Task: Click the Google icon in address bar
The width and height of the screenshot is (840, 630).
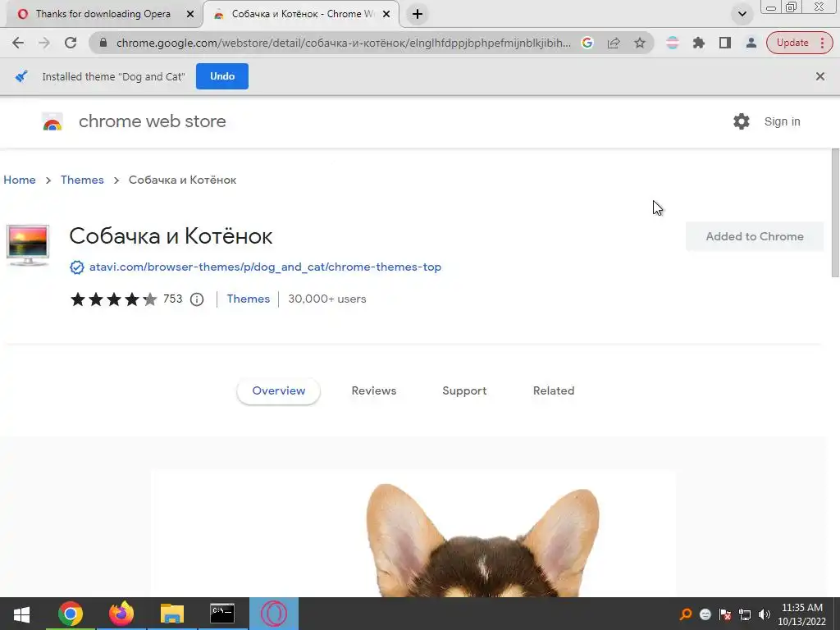Action: click(x=587, y=43)
